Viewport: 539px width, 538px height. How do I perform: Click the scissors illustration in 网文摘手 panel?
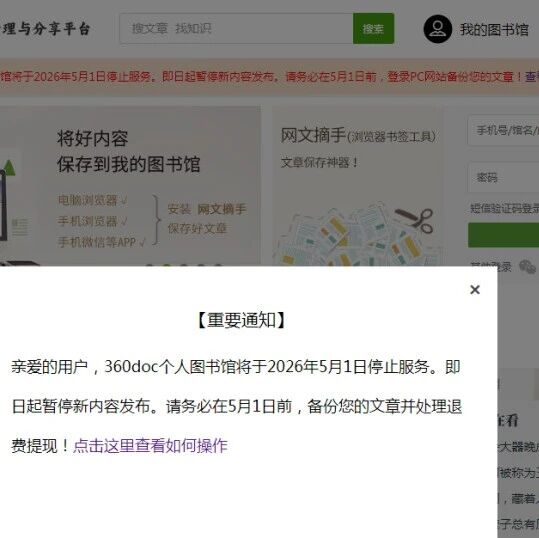415,220
